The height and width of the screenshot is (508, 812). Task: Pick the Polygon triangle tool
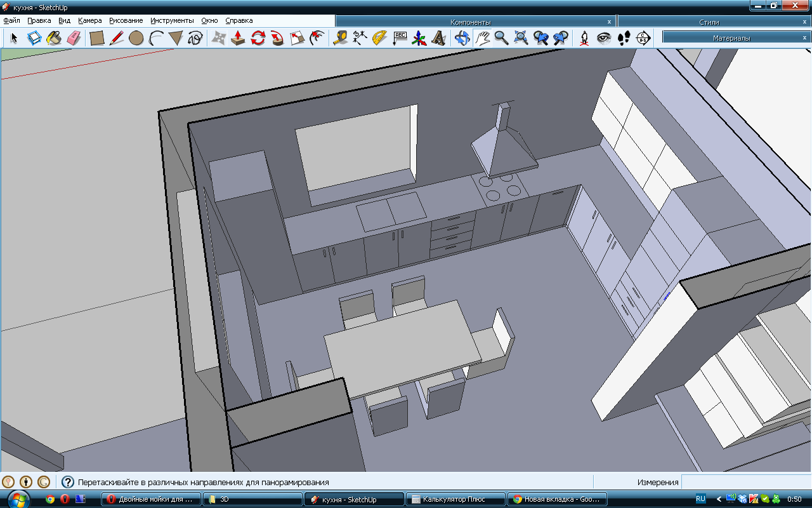pyautogui.click(x=176, y=38)
